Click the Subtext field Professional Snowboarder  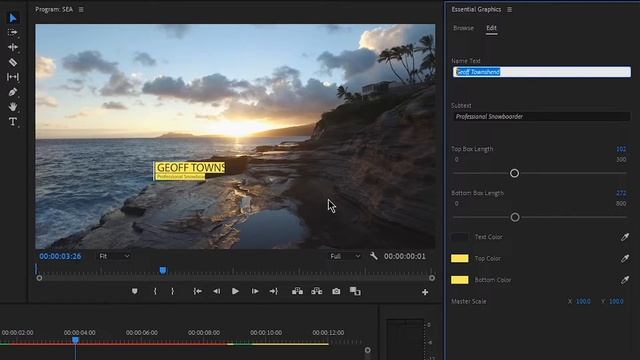[542, 116]
